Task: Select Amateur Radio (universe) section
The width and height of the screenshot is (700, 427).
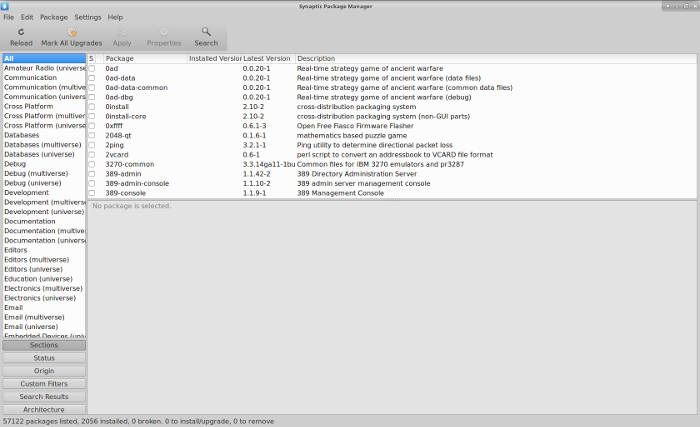Action: pos(44,68)
